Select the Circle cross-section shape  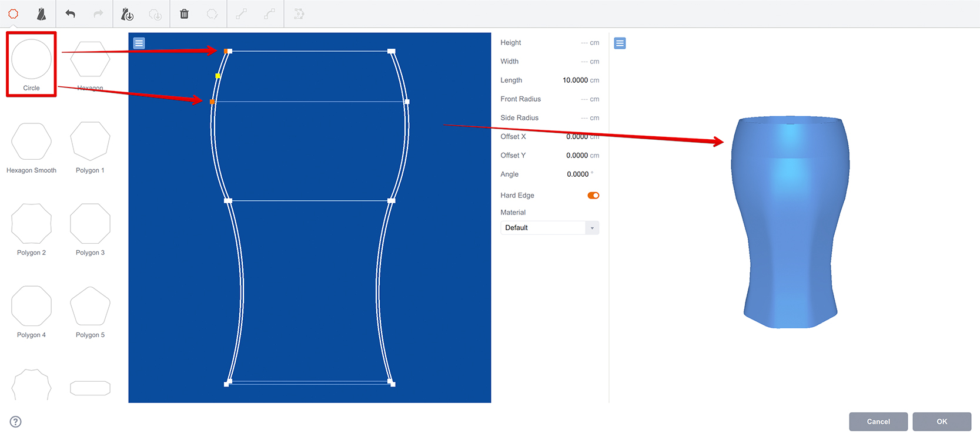point(31,64)
